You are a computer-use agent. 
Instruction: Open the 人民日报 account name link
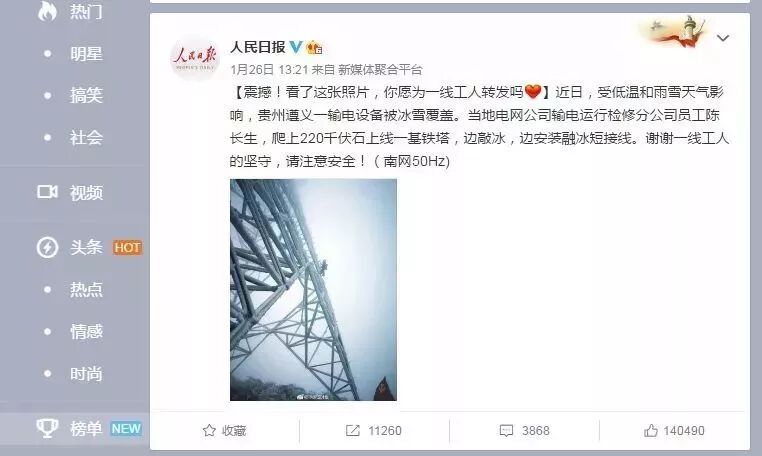point(258,47)
